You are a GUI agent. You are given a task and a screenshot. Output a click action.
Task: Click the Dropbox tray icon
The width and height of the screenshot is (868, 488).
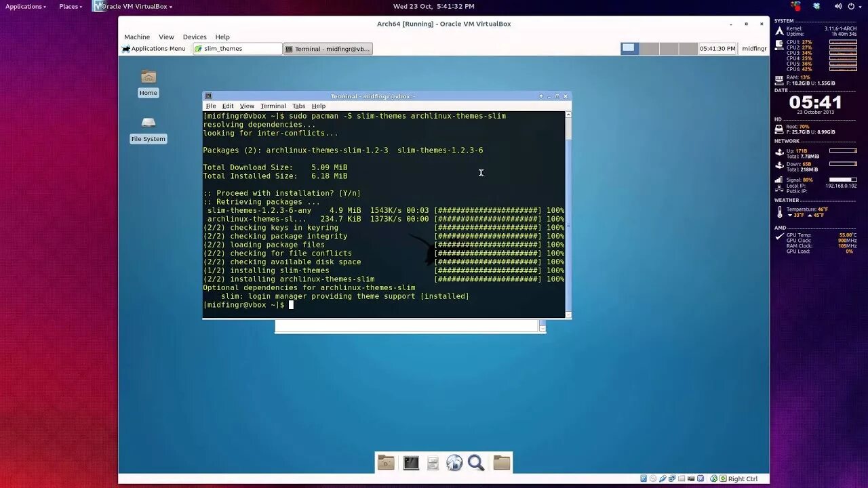click(x=816, y=6)
